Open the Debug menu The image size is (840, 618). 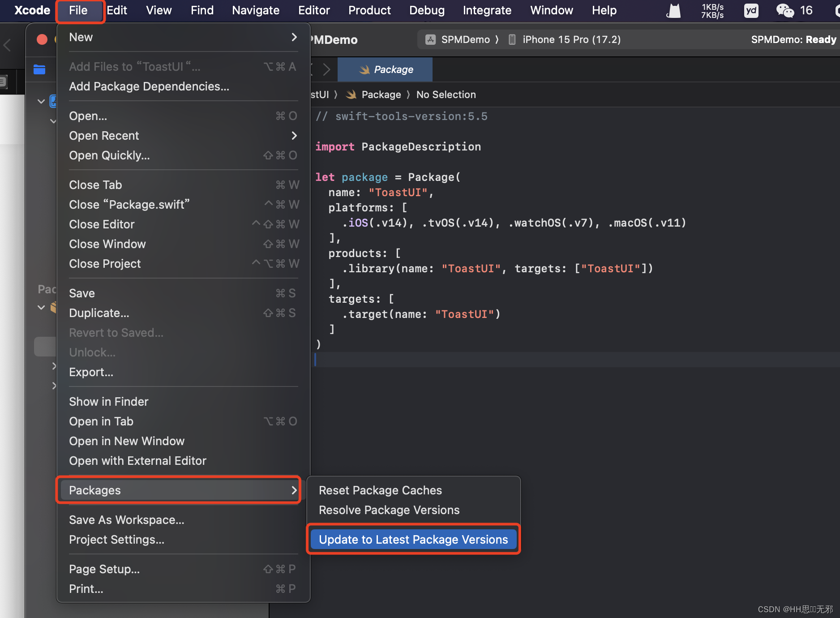pyautogui.click(x=427, y=10)
